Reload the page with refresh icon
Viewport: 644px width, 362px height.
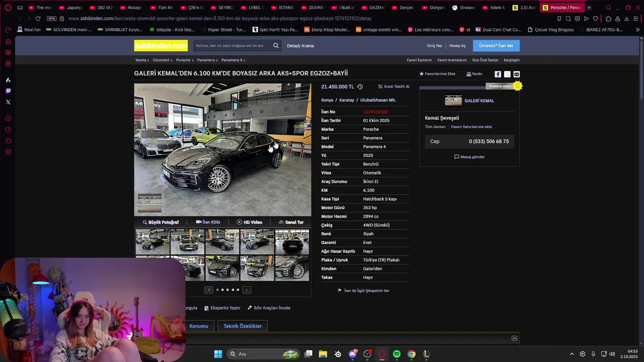point(38,19)
